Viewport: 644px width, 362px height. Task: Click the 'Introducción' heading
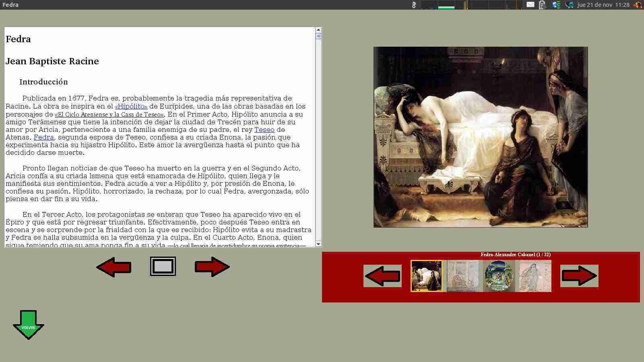click(x=43, y=82)
